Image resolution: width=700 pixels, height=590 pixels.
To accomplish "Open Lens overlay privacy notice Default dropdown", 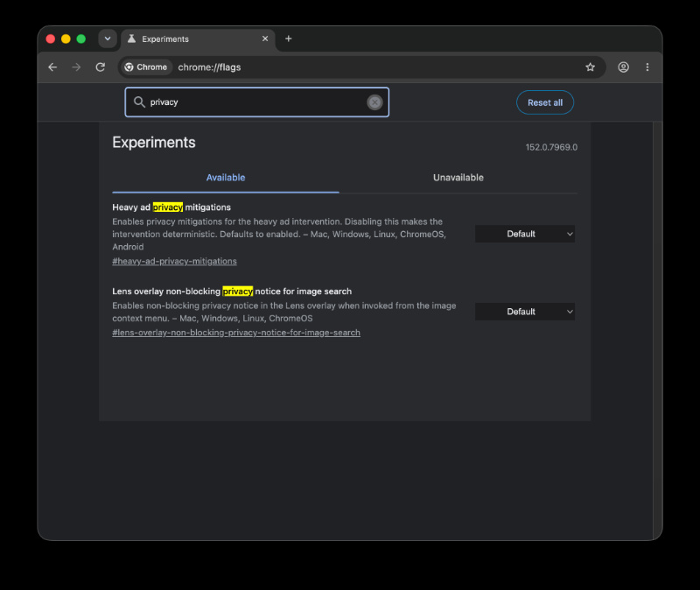I will point(525,312).
